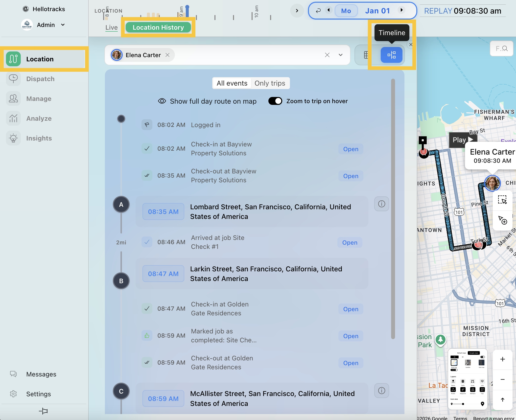This screenshot has height=420, width=516.
Task: Activate the Timeline view icon
Action: click(391, 55)
